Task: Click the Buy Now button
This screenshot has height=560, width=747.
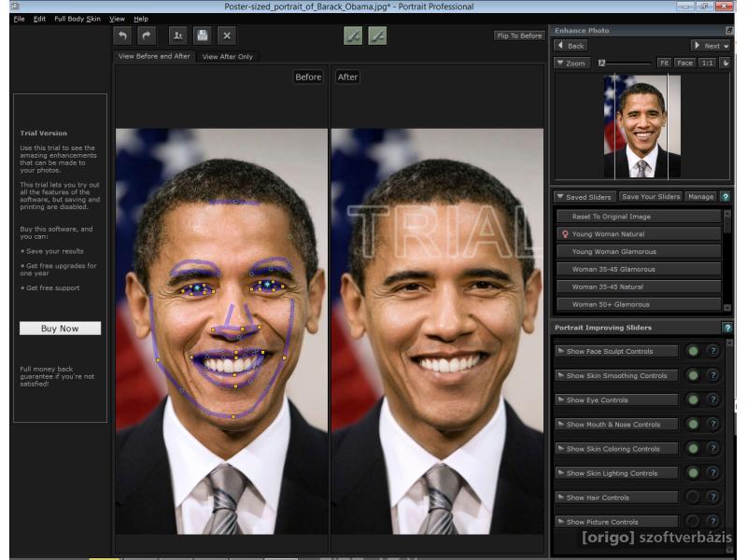Action: click(x=60, y=329)
